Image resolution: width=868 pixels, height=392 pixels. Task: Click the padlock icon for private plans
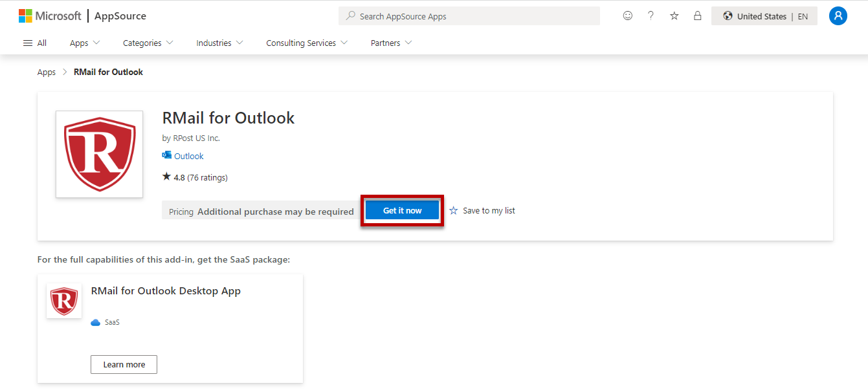pos(697,15)
